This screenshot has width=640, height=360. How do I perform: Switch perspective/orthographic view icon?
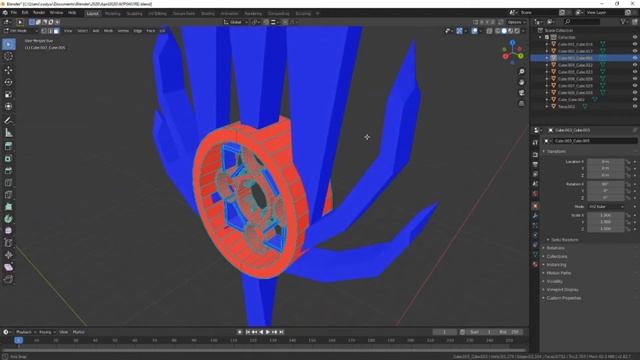[522, 104]
